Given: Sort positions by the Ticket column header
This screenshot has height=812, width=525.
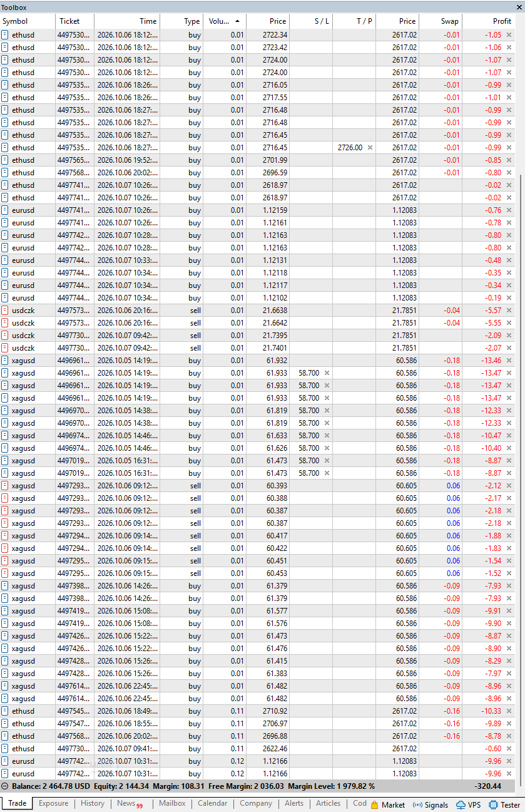Looking at the screenshot, I should pyautogui.click(x=74, y=21).
